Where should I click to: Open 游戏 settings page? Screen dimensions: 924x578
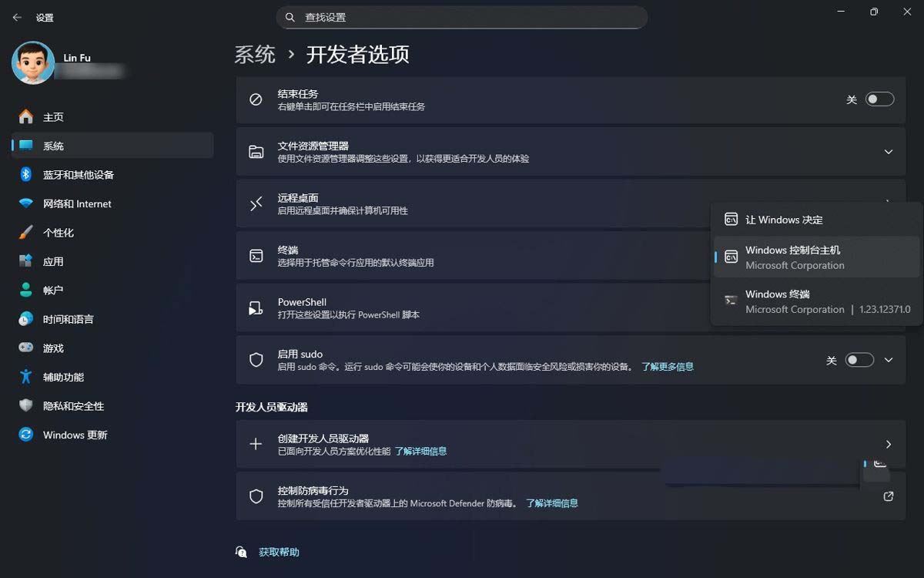coord(112,348)
